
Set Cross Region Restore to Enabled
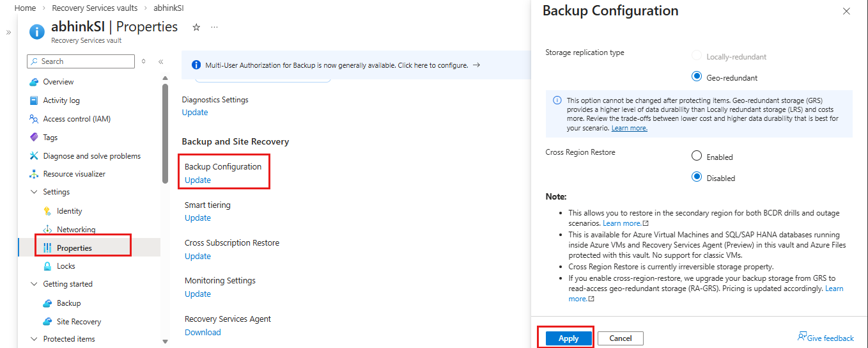pos(697,157)
